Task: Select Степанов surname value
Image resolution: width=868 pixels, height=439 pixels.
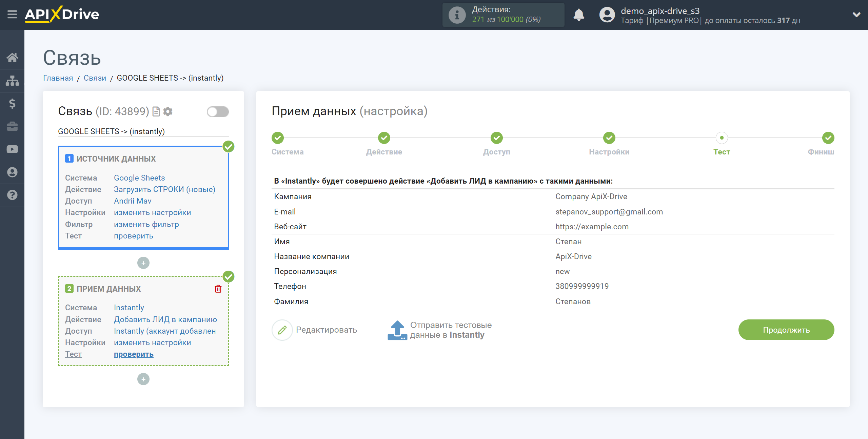Action: pyautogui.click(x=573, y=301)
